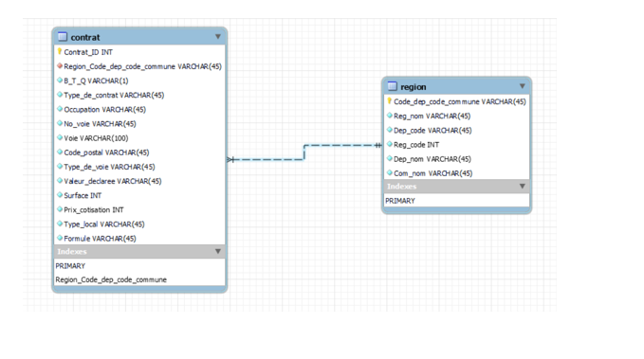Click the Surface column diamond icon
This screenshot has height=359, width=644.
[60, 195]
